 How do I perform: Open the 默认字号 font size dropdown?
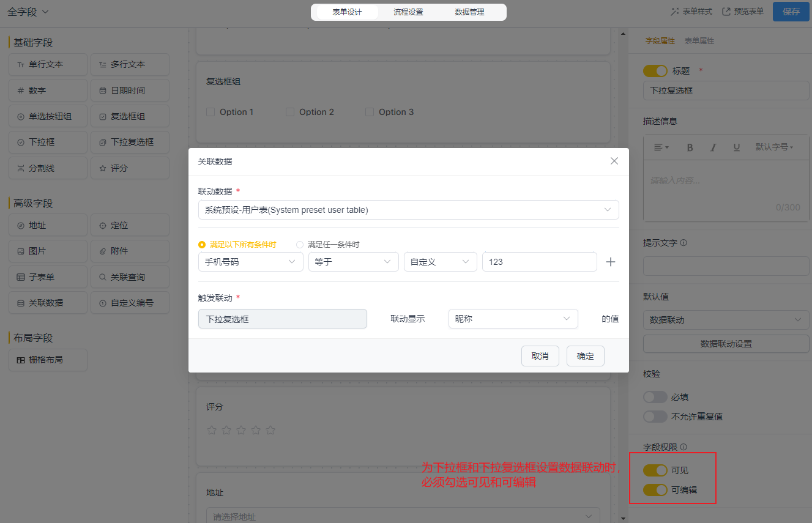pyautogui.click(x=774, y=147)
